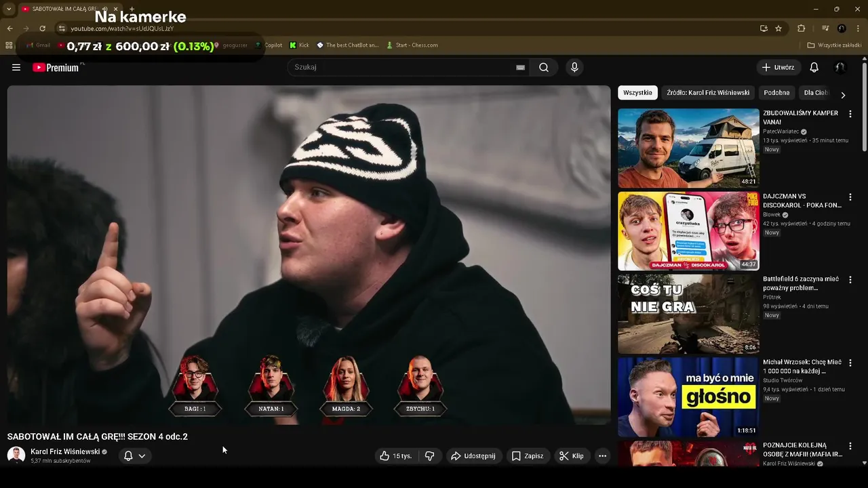Open the Kick bookmark

299,45
